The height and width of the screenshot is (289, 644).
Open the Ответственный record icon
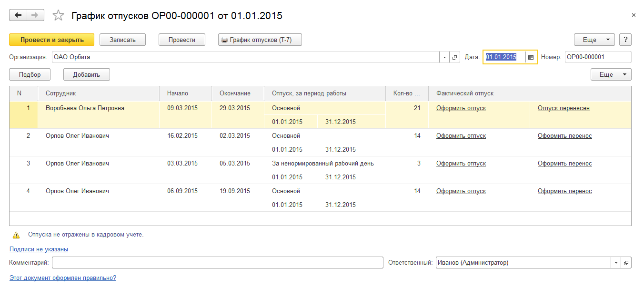click(626, 263)
